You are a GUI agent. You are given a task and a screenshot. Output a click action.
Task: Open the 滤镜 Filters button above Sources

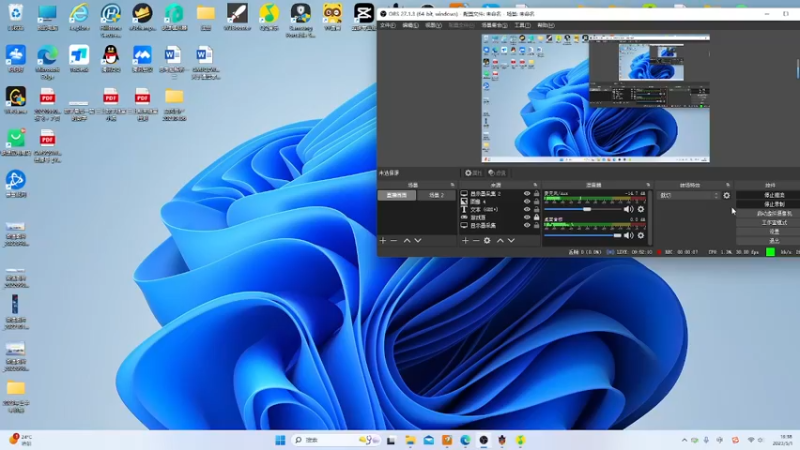496,173
